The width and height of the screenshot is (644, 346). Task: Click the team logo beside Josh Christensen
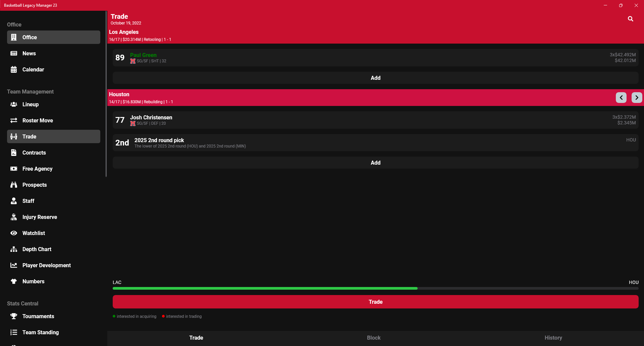pos(133,123)
